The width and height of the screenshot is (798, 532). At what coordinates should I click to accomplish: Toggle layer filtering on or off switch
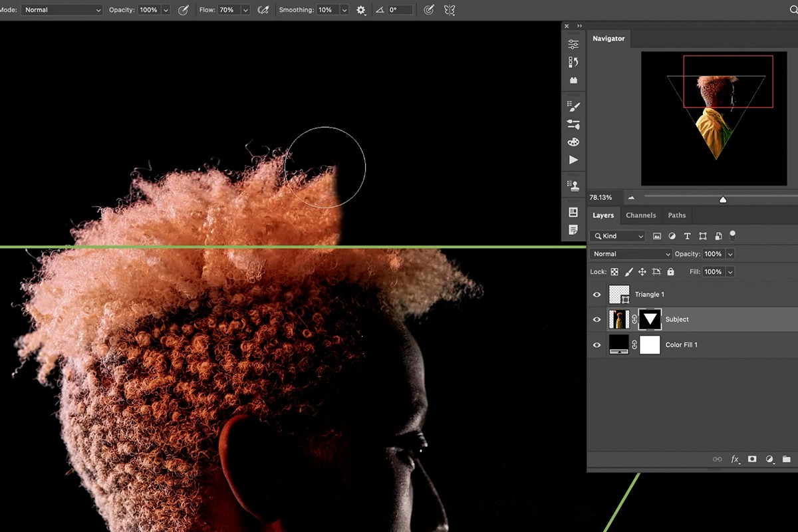(x=733, y=235)
